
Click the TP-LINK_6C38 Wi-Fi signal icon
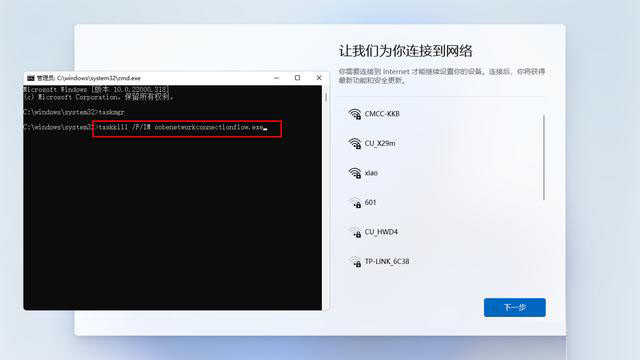355,261
